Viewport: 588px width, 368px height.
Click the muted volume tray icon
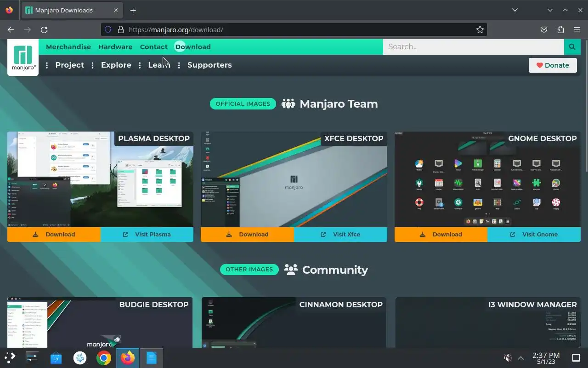508,358
